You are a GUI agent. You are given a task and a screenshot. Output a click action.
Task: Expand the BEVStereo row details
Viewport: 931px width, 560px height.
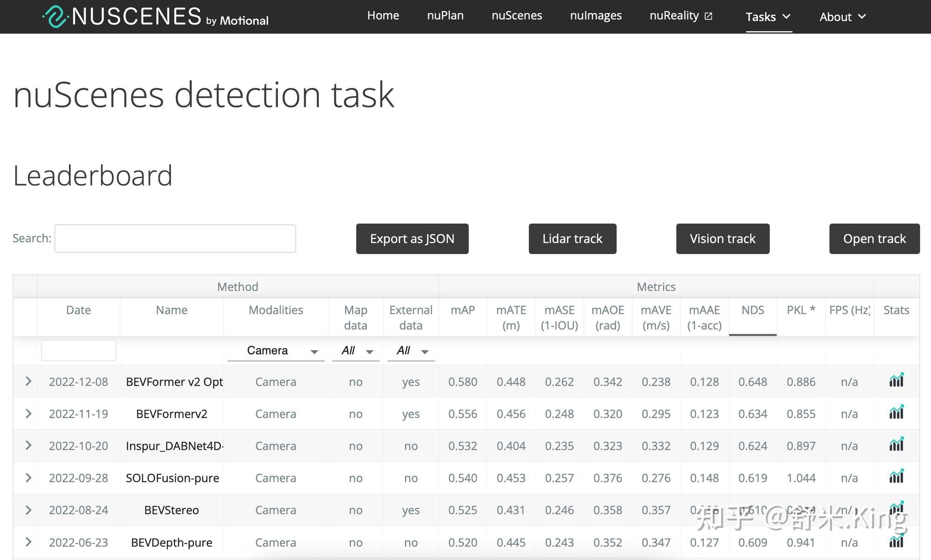pos(28,510)
